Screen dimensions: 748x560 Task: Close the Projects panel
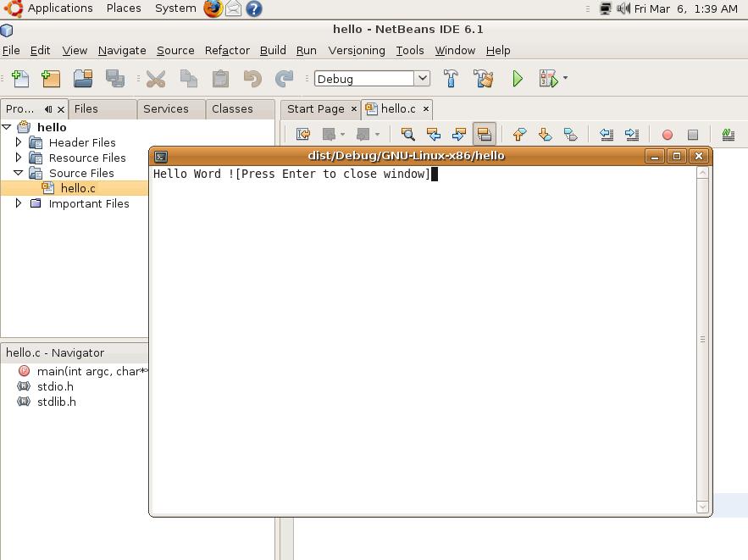pyautogui.click(x=61, y=109)
